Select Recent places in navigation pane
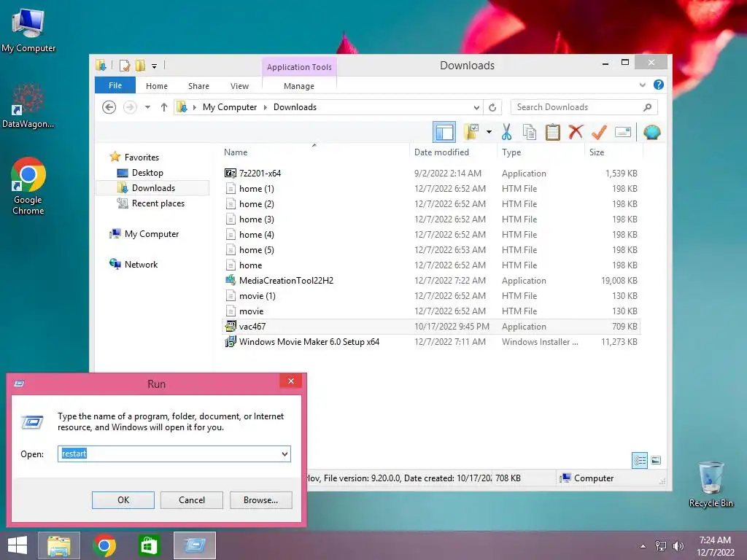The height and width of the screenshot is (560, 747). pyautogui.click(x=158, y=203)
